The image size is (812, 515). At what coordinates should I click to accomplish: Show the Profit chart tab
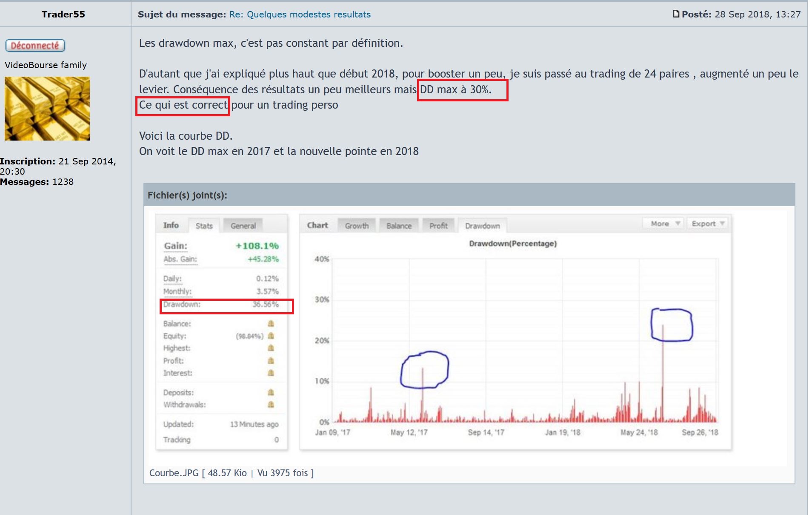pyautogui.click(x=438, y=226)
